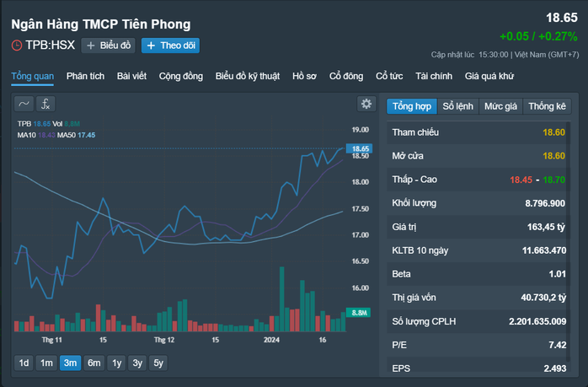Click the 16.00 price axis label
Screen dimensions: 588x387
click(x=361, y=288)
